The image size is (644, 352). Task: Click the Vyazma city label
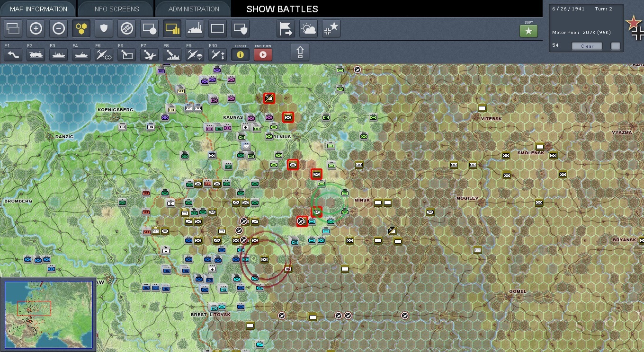(622, 132)
